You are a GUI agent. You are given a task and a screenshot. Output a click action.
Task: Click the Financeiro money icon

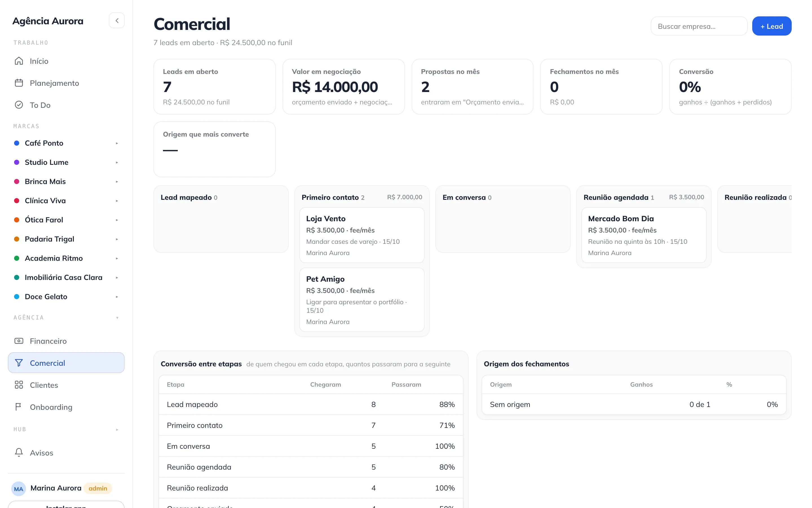(19, 341)
